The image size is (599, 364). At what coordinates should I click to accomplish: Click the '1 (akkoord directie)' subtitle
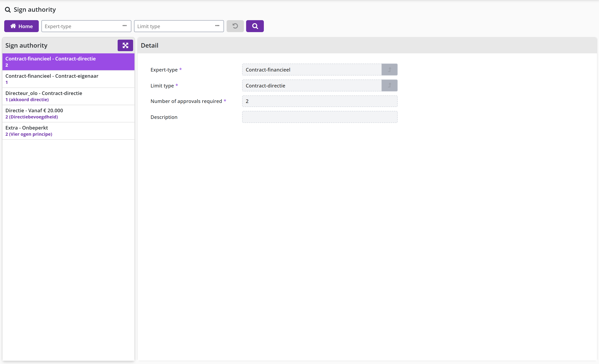click(27, 100)
